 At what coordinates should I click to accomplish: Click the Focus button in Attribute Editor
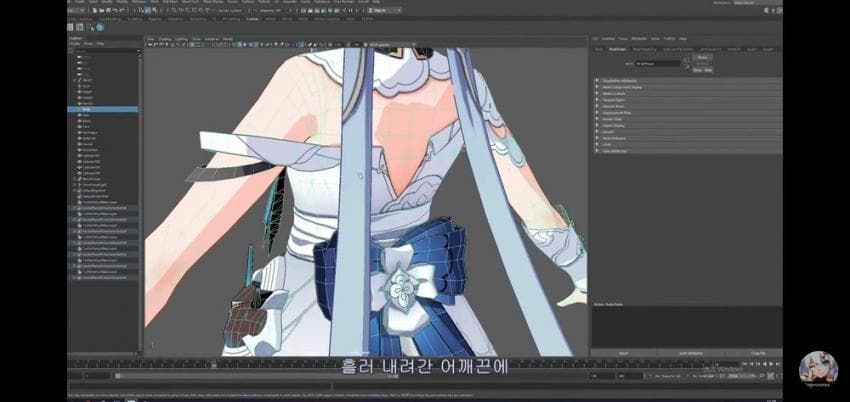[703, 57]
